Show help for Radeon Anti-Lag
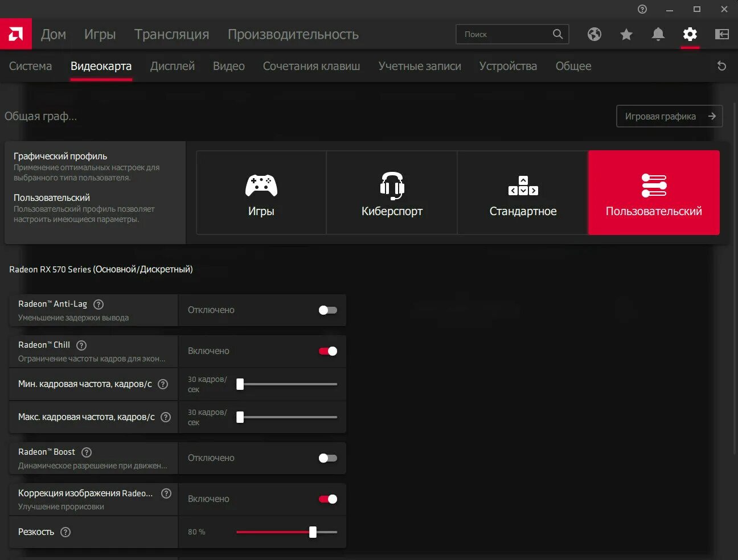This screenshot has height=560, width=738. coord(99,304)
